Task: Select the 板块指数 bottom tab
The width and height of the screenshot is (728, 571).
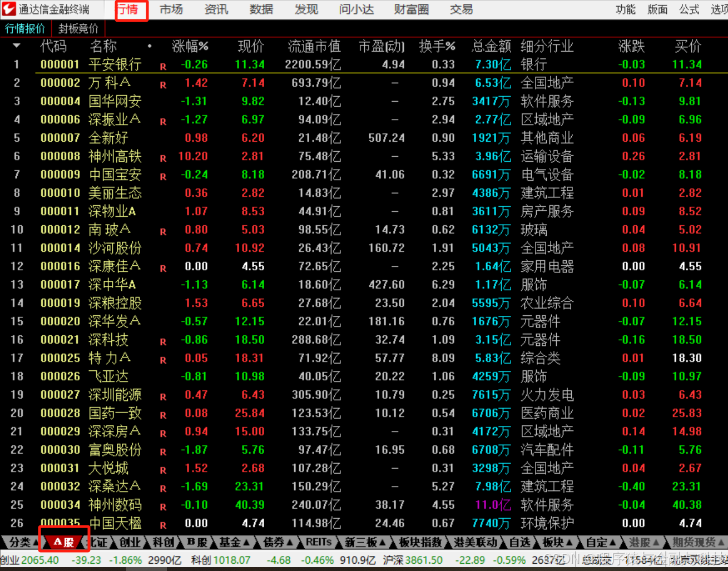Action: click(x=421, y=542)
